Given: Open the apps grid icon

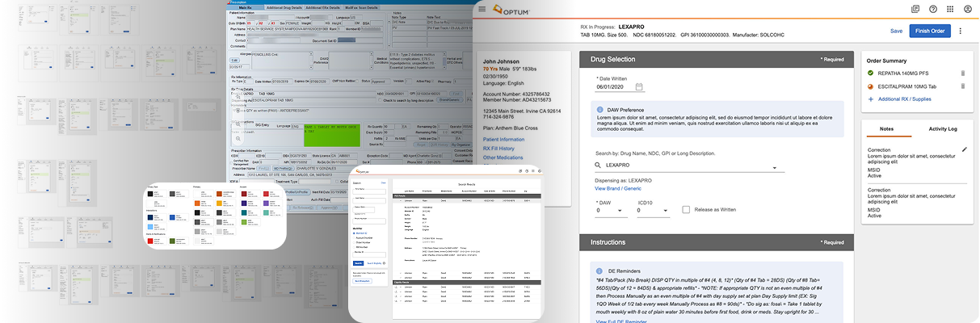Looking at the screenshot, I should [x=950, y=9].
